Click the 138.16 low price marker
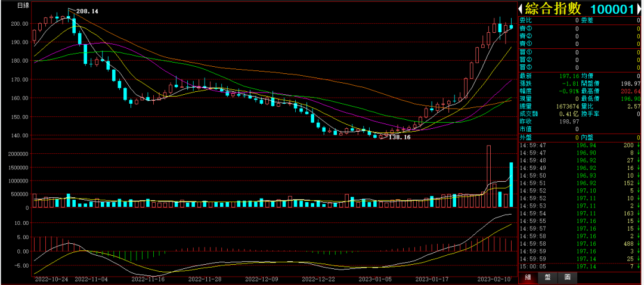 tap(400, 137)
